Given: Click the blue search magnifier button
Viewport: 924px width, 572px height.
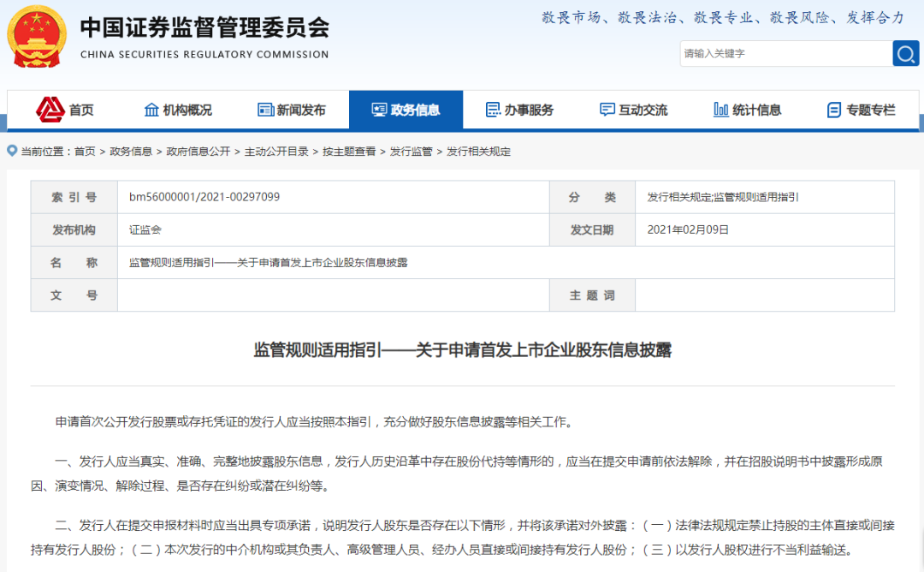Looking at the screenshot, I should [x=906, y=54].
